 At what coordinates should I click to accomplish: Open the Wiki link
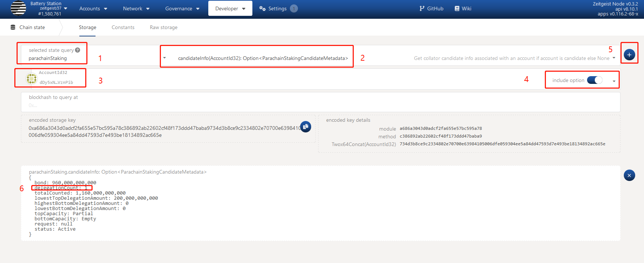coord(463,8)
